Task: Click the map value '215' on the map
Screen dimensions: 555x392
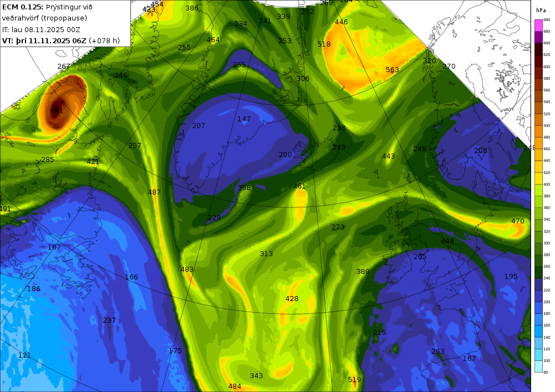Action: coord(380,333)
